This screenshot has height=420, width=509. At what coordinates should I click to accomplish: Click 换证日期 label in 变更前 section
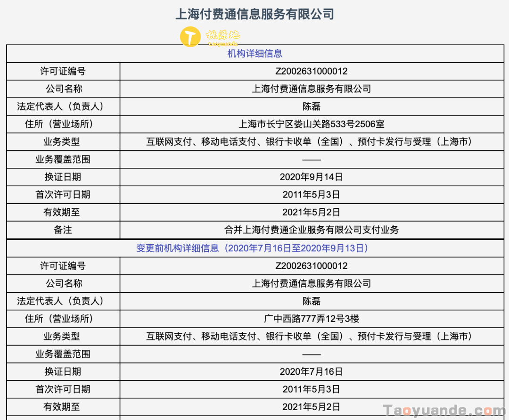(x=63, y=372)
